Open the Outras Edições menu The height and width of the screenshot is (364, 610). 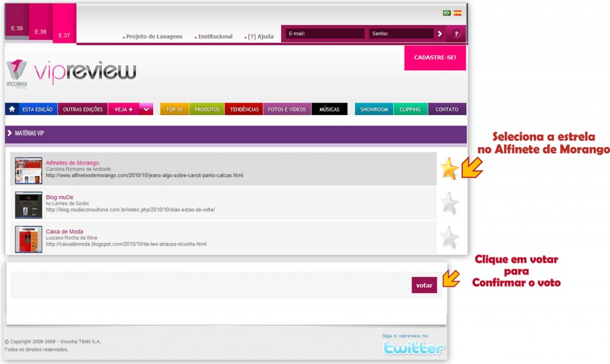point(83,109)
